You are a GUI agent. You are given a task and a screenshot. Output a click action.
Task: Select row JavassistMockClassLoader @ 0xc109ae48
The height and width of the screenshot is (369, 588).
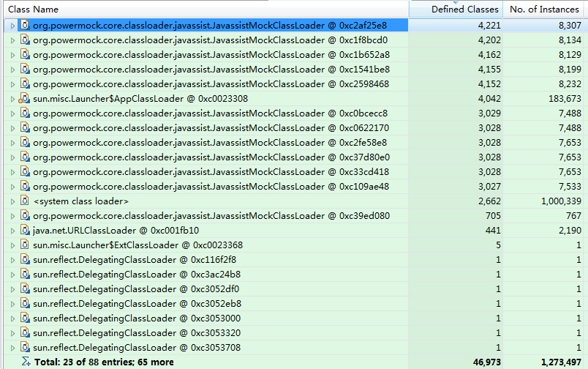(293, 186)
